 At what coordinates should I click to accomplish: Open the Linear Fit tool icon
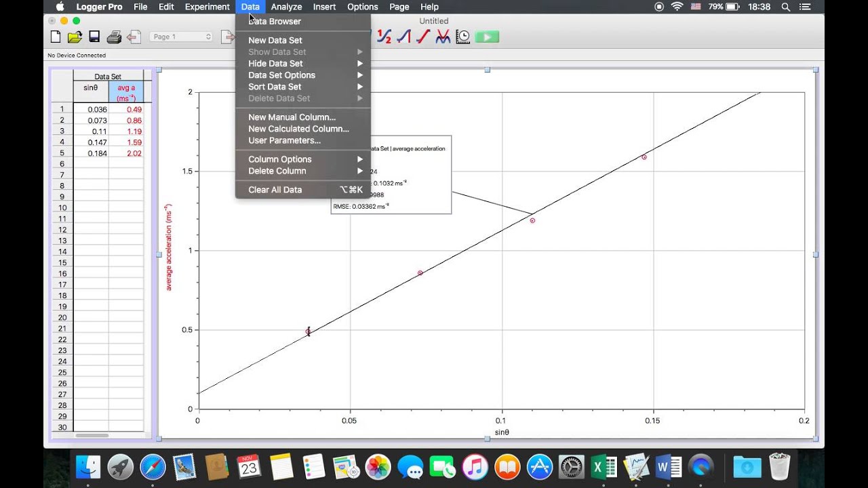(424, 37)
